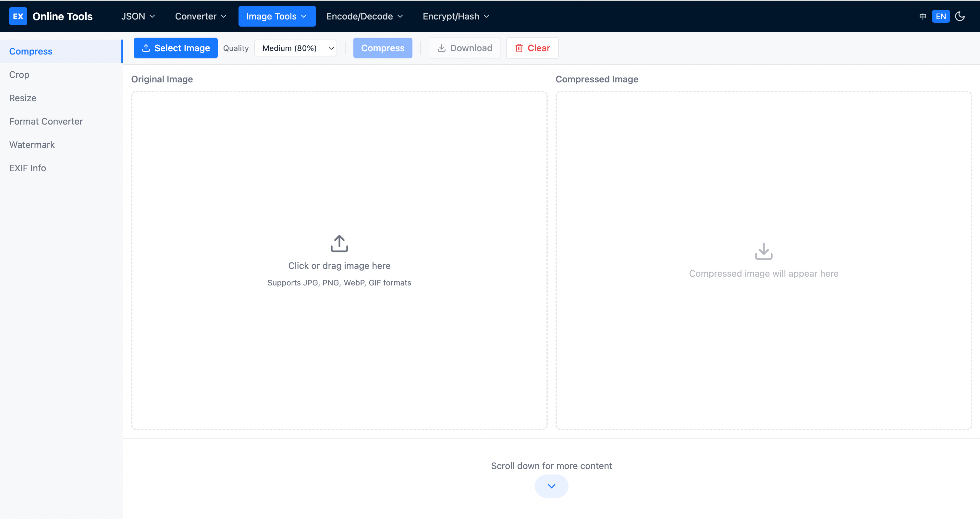The image size is (980, 519).
Task: Switch language to EN
Action: click(941, 16)
